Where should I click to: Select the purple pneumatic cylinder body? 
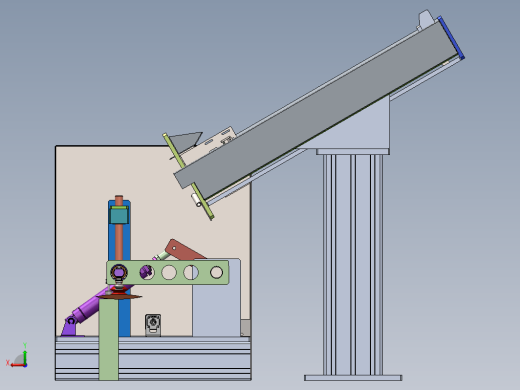(x=90, y=307)
